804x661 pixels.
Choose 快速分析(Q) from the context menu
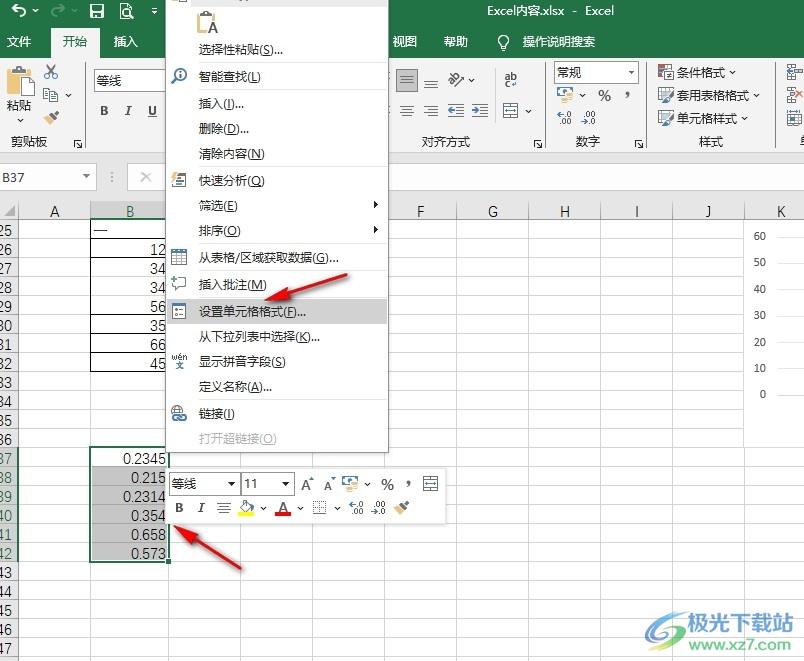(x=277, y=181)
